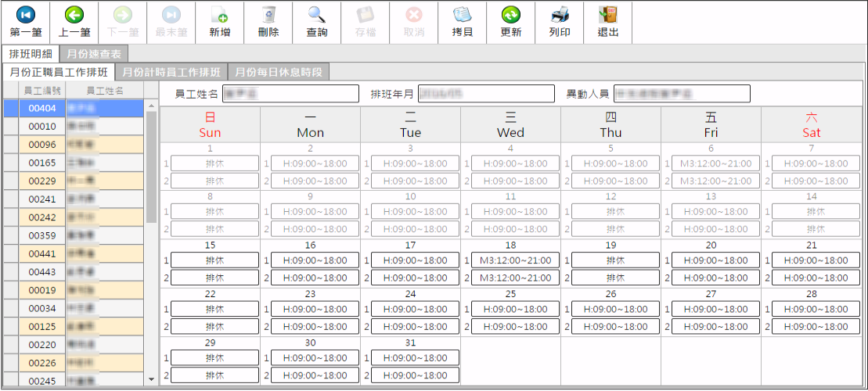Viewport: 868px width, 391px height.
Task: Print using the 列印 printer icon
Action: click(560, 16)
